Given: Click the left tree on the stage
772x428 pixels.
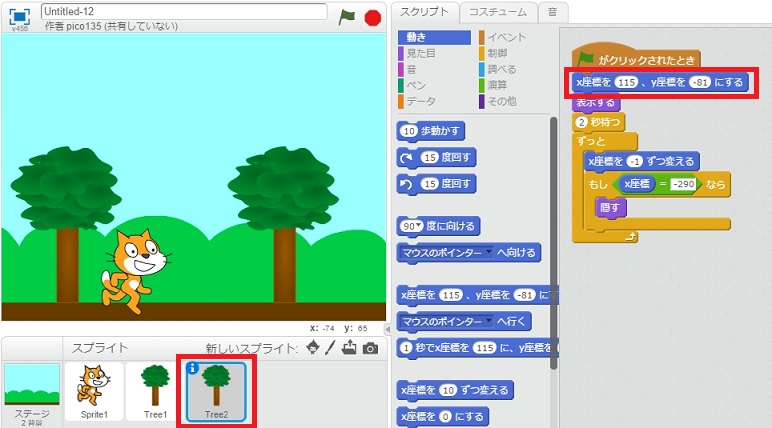Looking at the screenshot, I should coord(66,224).
